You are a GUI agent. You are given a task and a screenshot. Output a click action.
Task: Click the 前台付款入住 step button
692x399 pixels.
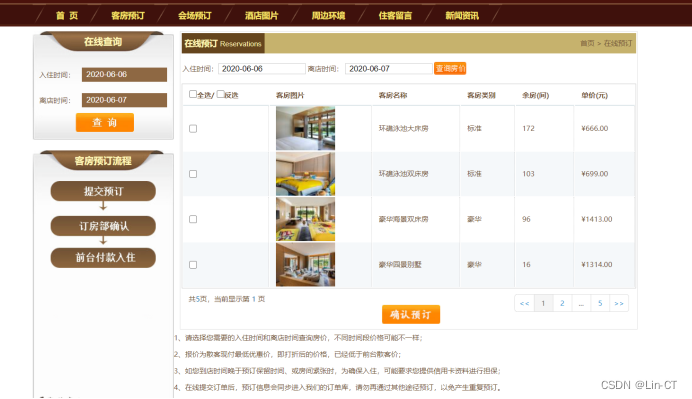pos(103,258)
